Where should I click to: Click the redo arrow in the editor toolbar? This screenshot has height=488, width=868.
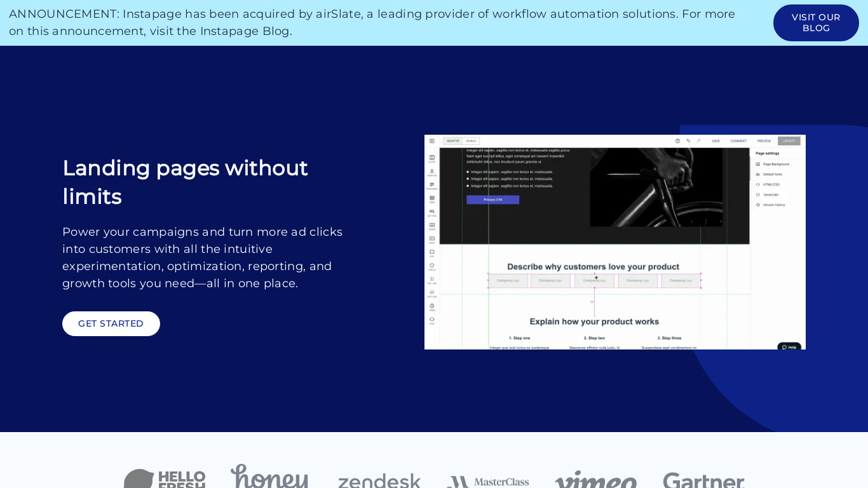(699, 141)
